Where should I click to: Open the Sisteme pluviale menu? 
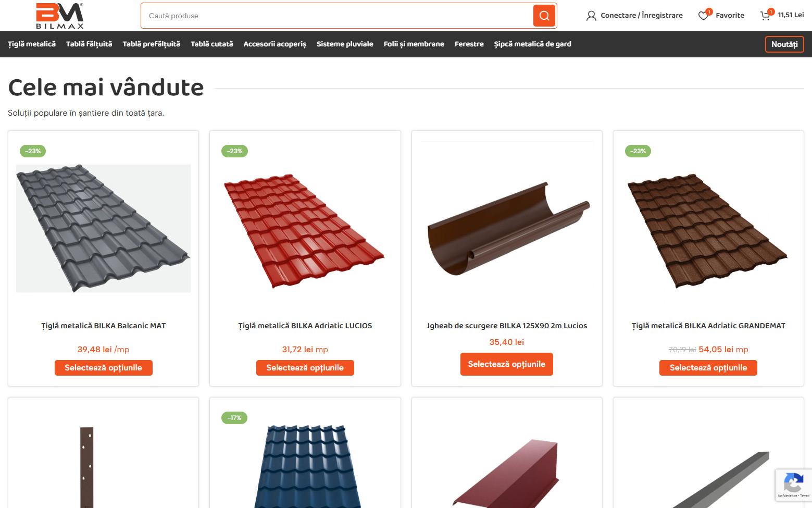tap(345, 44)
